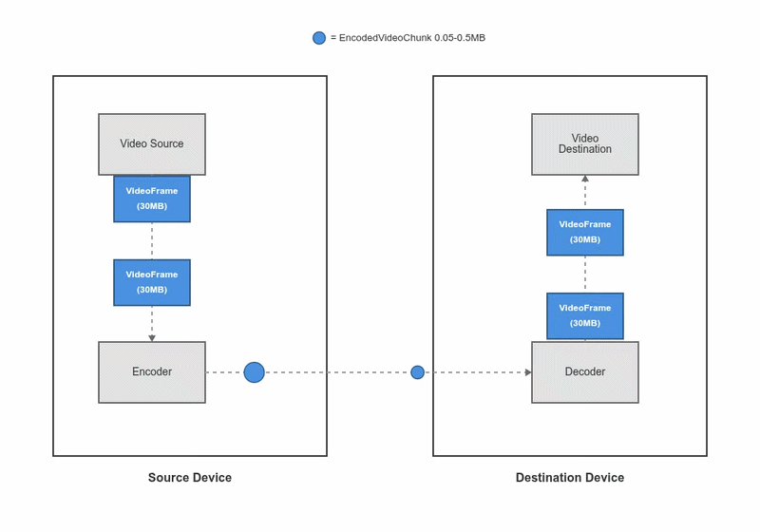Select the Video Source box
This screenshot has width=760, height=532.
[152, 143]
